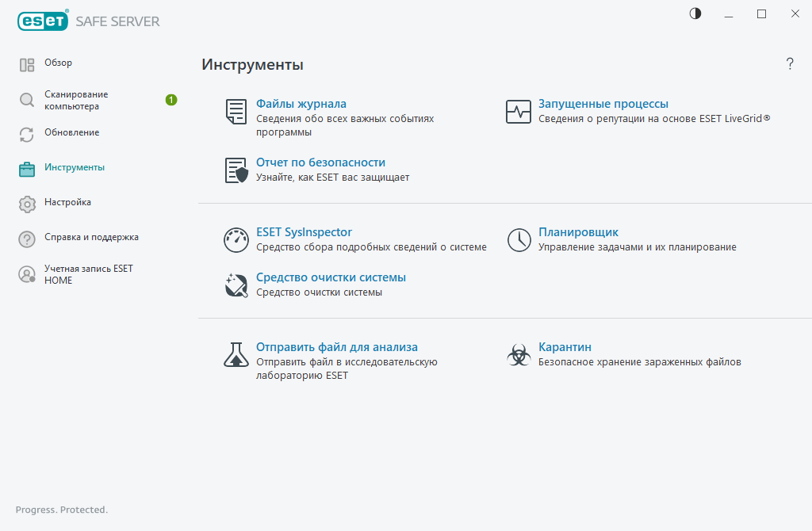Select Обновление in the sidebar

71,133
